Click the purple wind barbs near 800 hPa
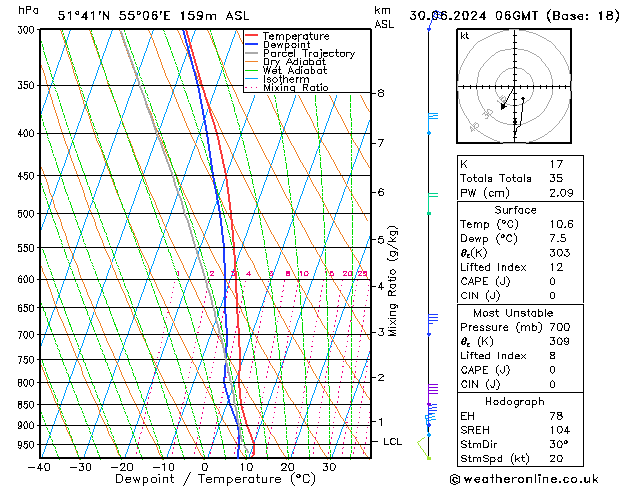The width and height of the screenshot is (629, 486). click(x=432, y=388)
